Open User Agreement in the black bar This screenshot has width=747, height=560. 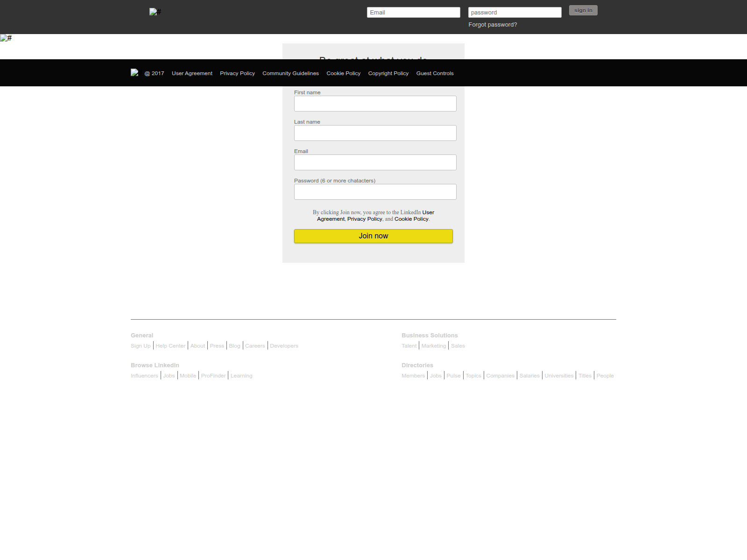tap(192, 73)
